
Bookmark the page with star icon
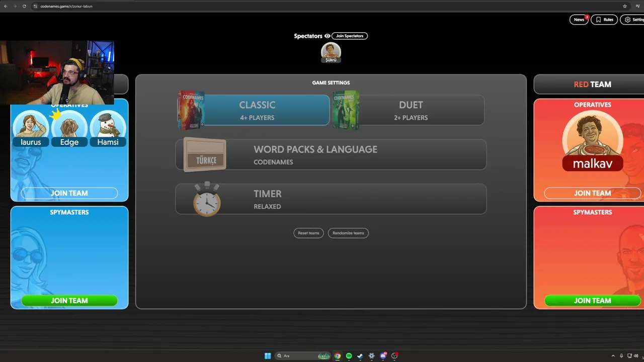click(x=625, y=6)
